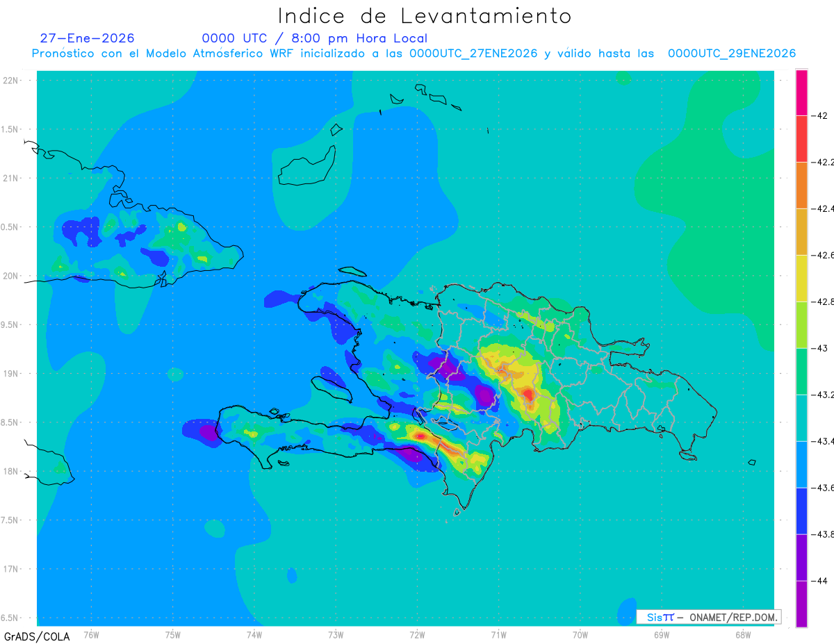Viewport: 834px width, 644px height.
Task: Click longitude label "75W"
Action: (x=173, y=634)
